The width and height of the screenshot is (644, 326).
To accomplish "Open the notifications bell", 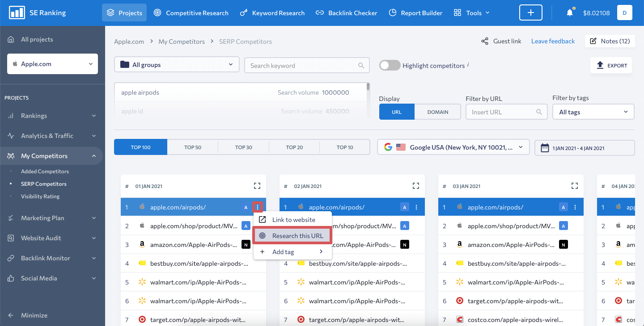I will (x=570, y=13).
